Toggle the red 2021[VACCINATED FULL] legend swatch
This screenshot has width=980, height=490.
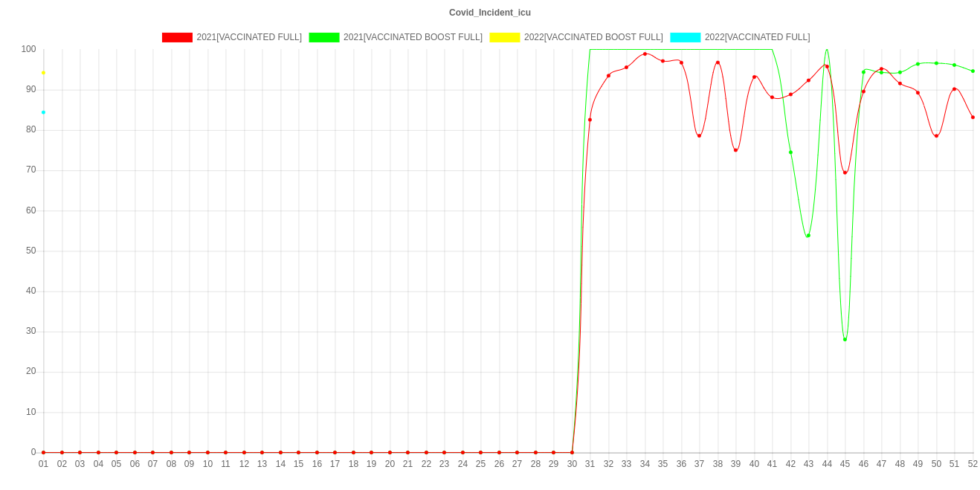pos(177,37)
